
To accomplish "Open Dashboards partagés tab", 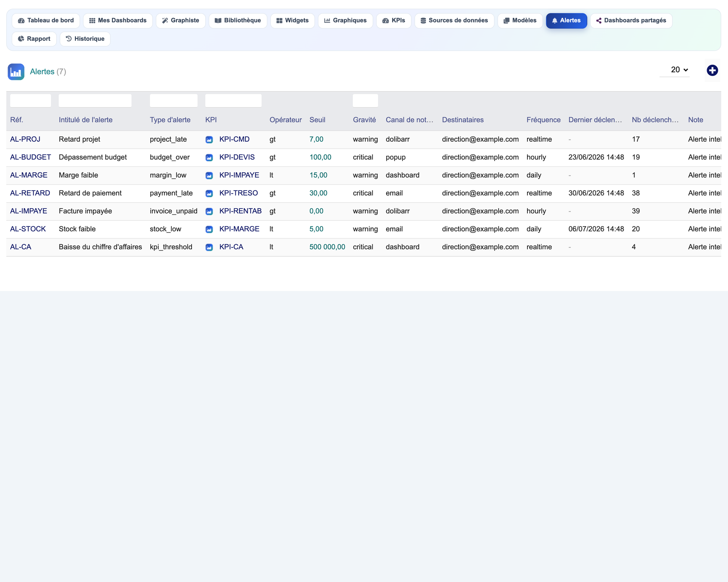I will 631,21.
